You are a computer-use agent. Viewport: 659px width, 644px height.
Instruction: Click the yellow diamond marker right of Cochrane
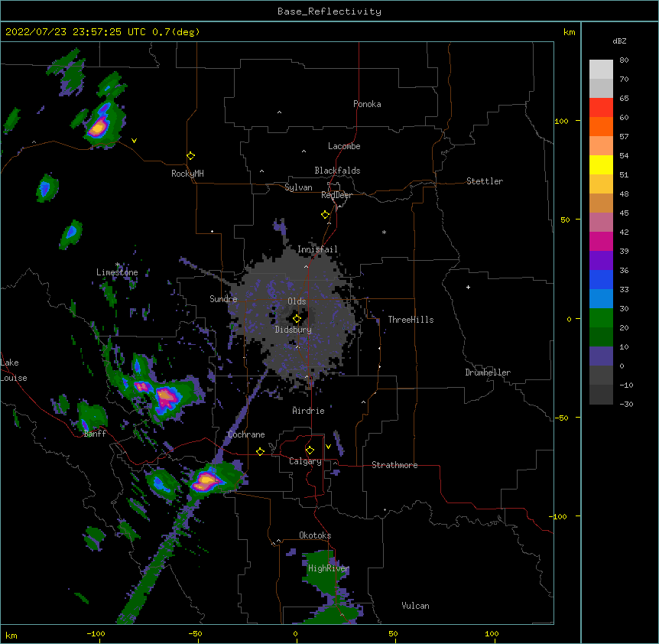pyautogui.click(x=260, y=451)
